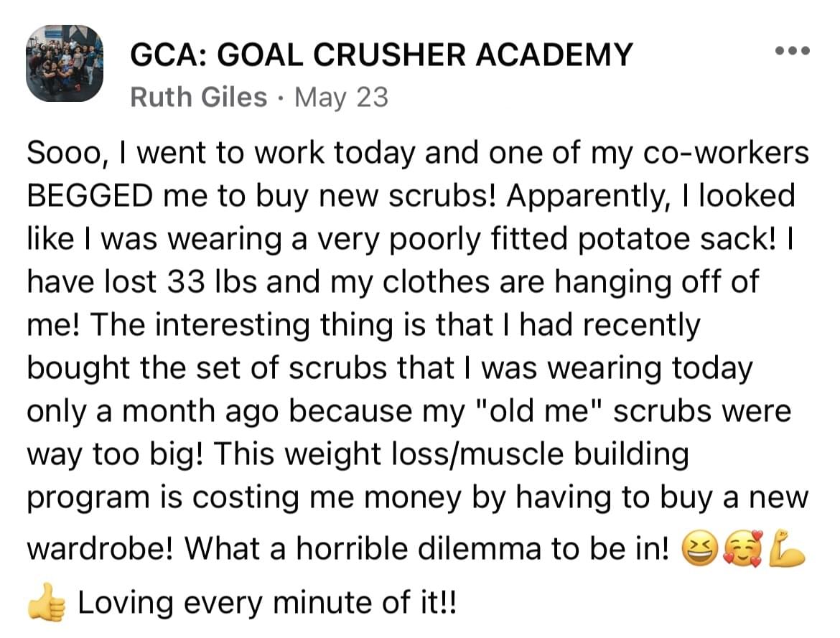The image size is (840, 638).
Task: Click the "Loving every minute of it!!" text
Action: coord(268,603)
